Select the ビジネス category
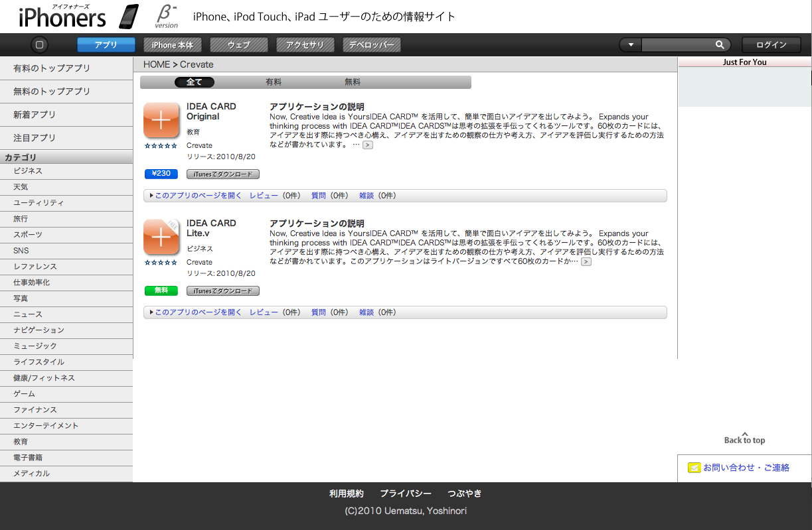Image resolution: width=812 pixels, height=530 pixels. (x=66, y=171)
